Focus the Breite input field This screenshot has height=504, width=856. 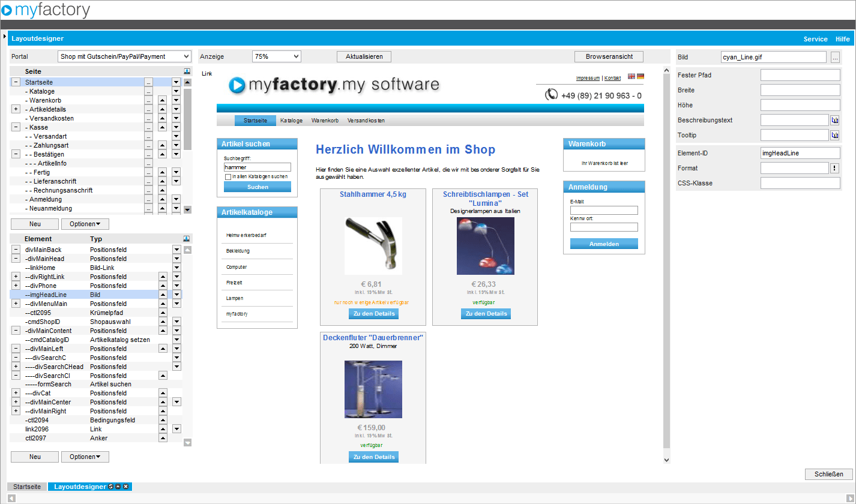[x=800, y=90]
